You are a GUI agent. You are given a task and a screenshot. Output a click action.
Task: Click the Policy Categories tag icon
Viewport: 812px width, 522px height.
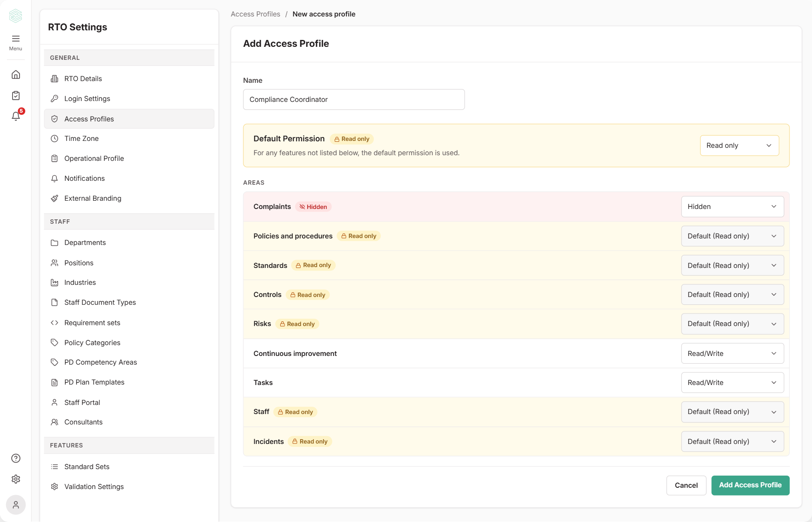pyautogui.click(x=54, y=343)
